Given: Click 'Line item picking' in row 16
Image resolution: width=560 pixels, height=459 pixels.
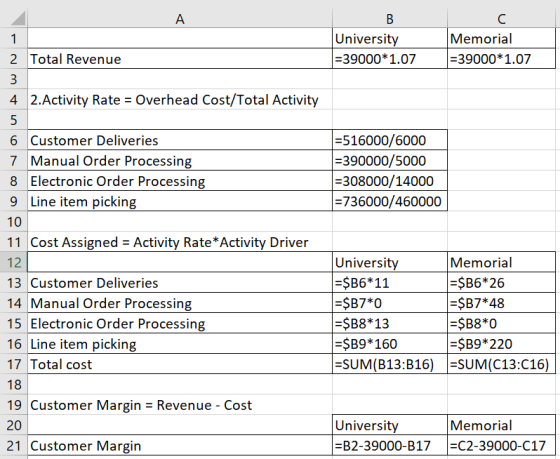Looking at the screenshot, I should (x=180, y=344).
